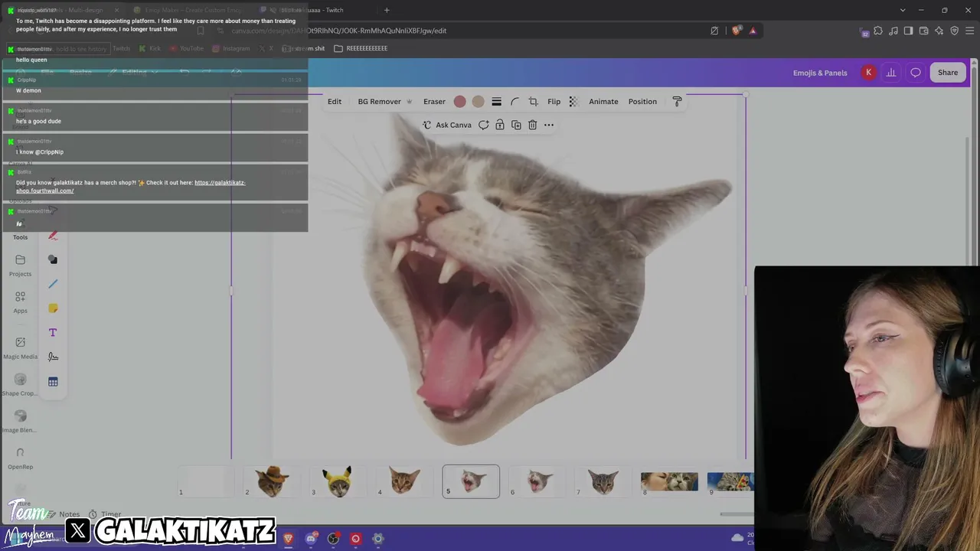Open a new browser tab
This screenshot has height=551, width=980.
point(387,10)
